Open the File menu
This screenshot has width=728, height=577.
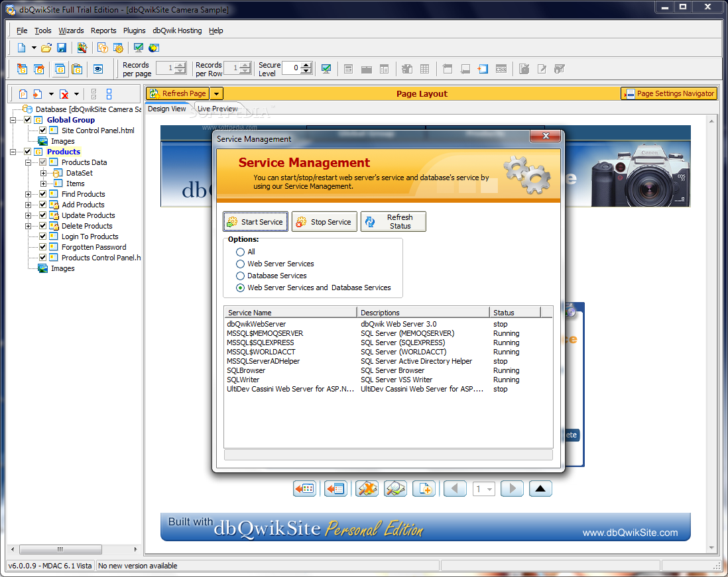tap(22, 30)
